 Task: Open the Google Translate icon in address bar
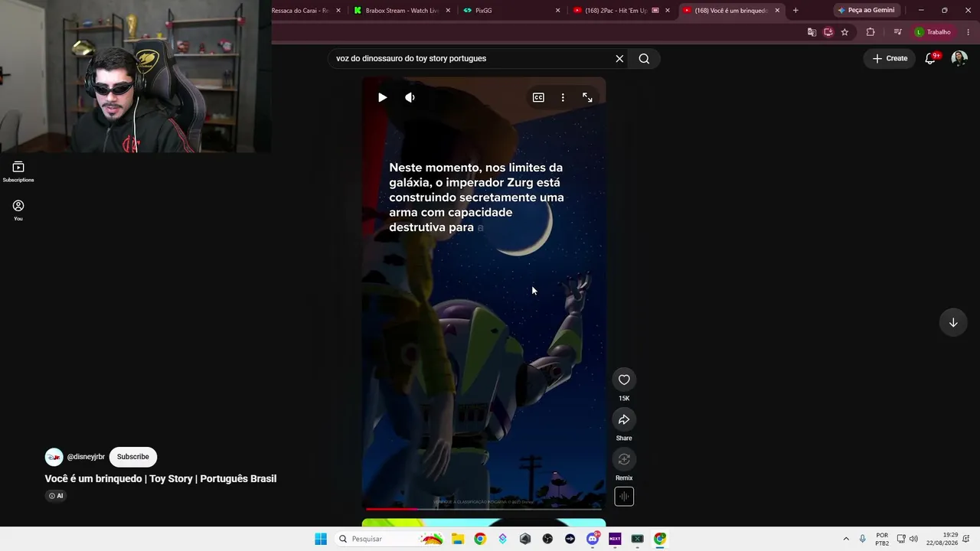coord(812,32)
